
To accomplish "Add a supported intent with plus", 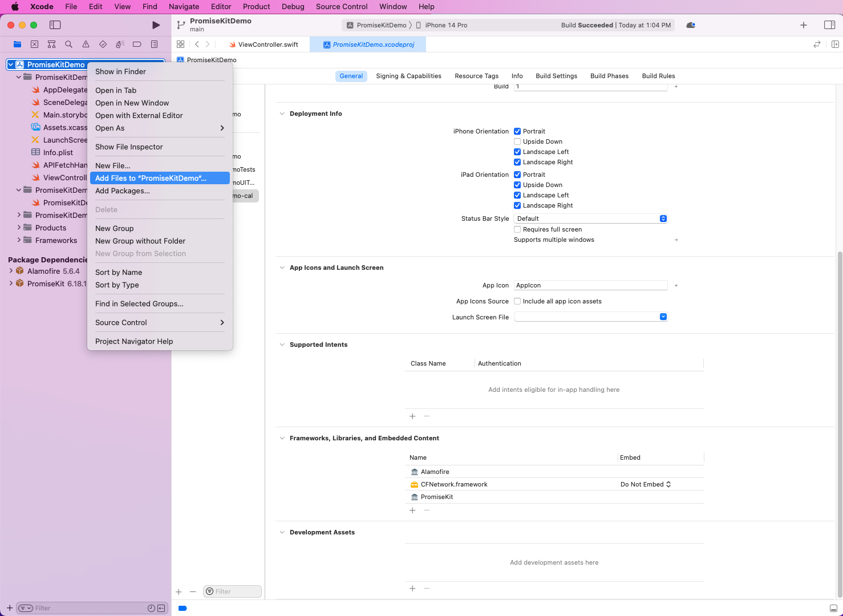I will click(412, 416).
